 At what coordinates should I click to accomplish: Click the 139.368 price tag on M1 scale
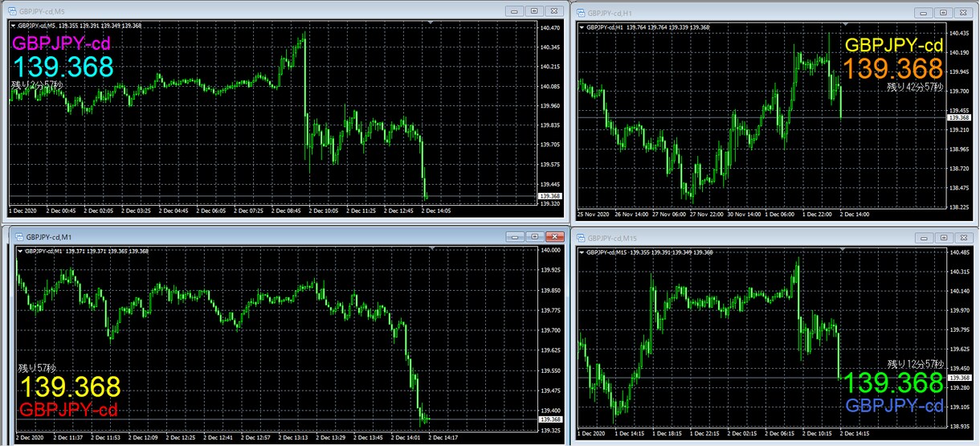coord(551,419)
